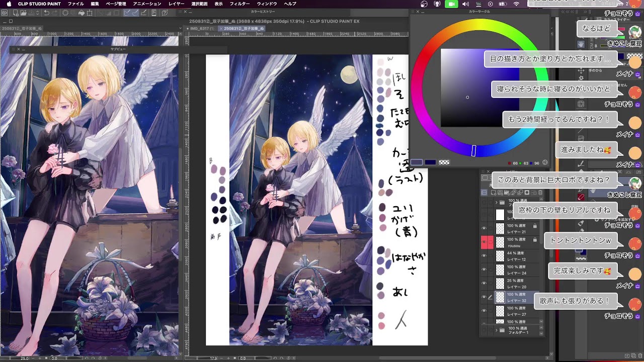Viewport: 644px width, 362px height.
Task: Hide the rousou layer via its eye icon
Action: 484,242
